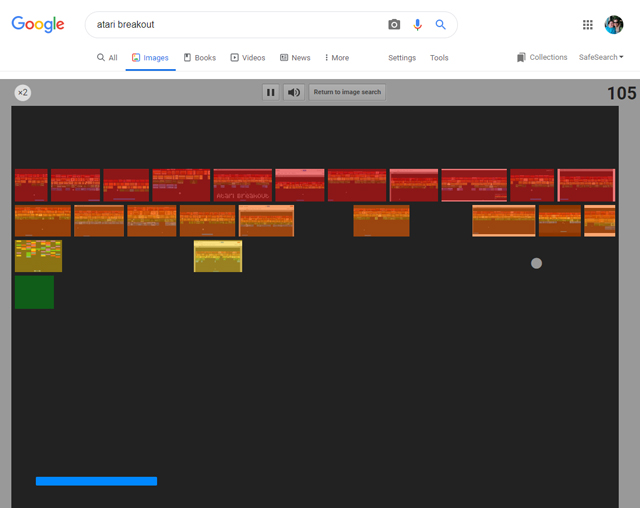Open the Google apps grid
Viewport: 640px width, 508px height.
point(587,25)
